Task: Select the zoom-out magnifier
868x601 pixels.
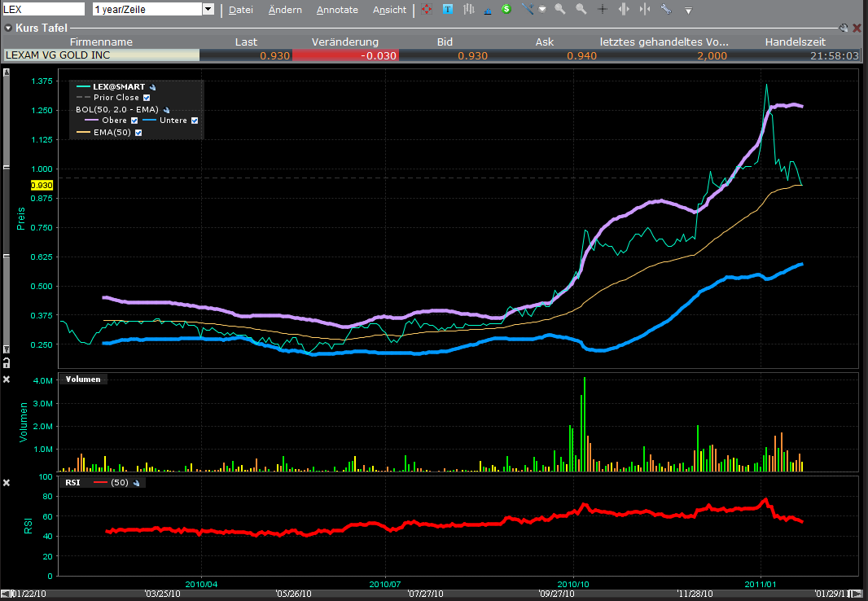Action: (x=581, y=9)
